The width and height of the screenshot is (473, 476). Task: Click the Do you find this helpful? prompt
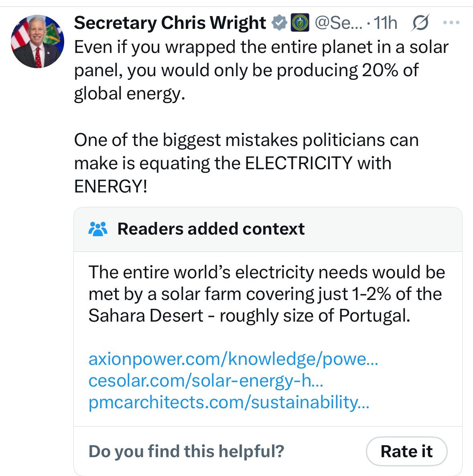tap(186, 451)
